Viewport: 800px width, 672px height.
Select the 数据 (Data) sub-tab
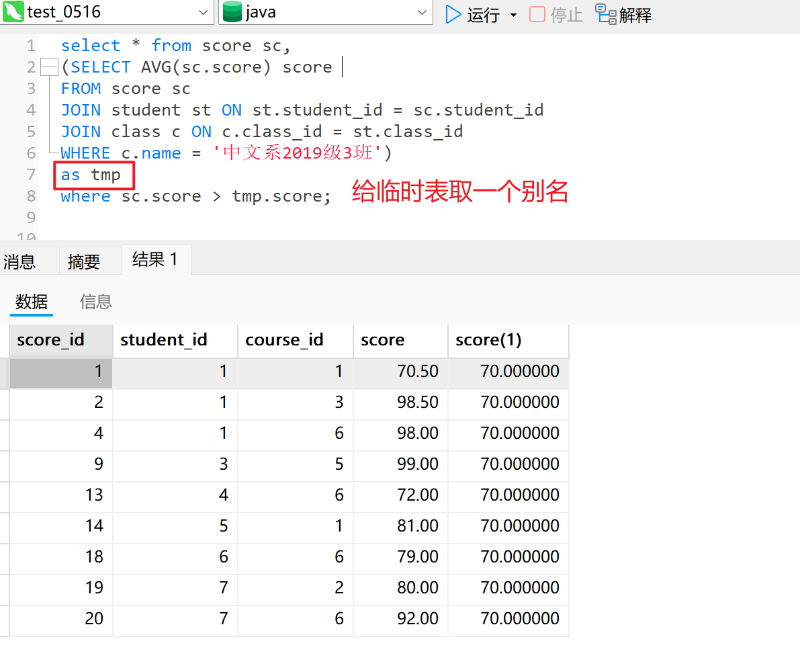32,302
